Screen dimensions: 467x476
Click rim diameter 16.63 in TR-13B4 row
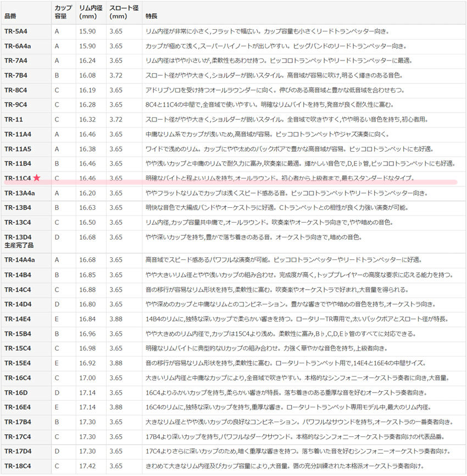point(87,208)
